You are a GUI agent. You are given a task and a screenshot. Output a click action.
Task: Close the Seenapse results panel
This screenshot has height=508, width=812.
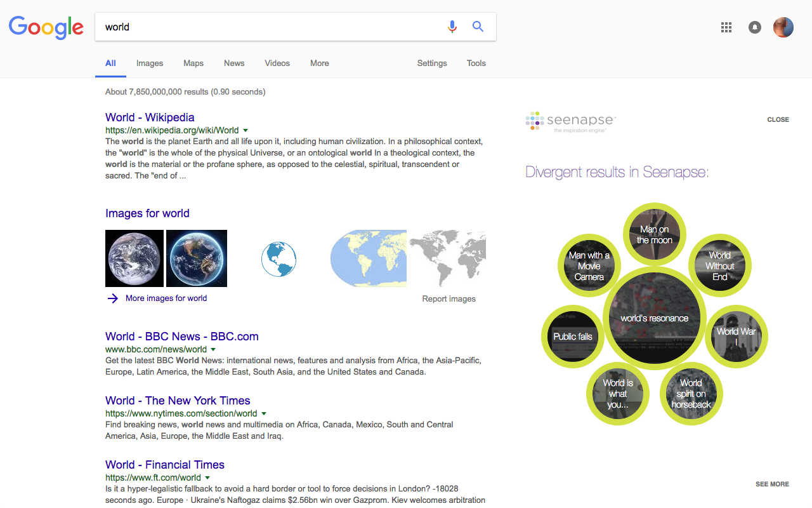(x=778, y=119)
